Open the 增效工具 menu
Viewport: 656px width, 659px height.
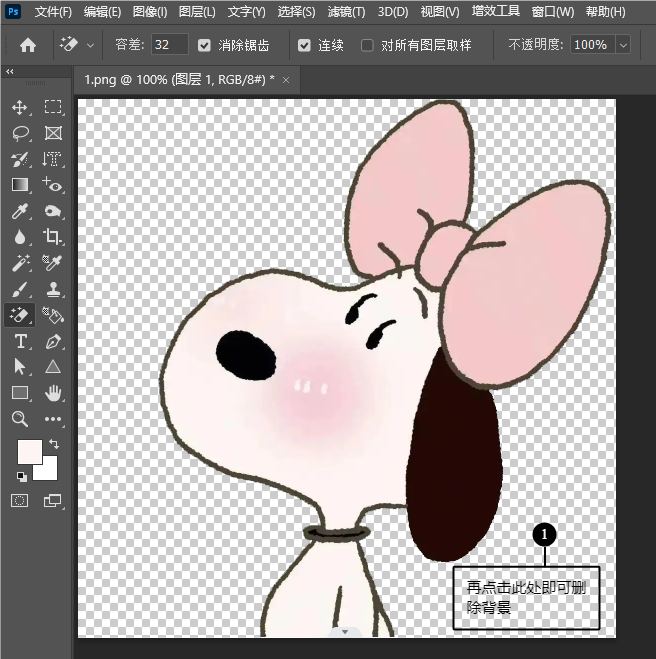pos(495,11)
